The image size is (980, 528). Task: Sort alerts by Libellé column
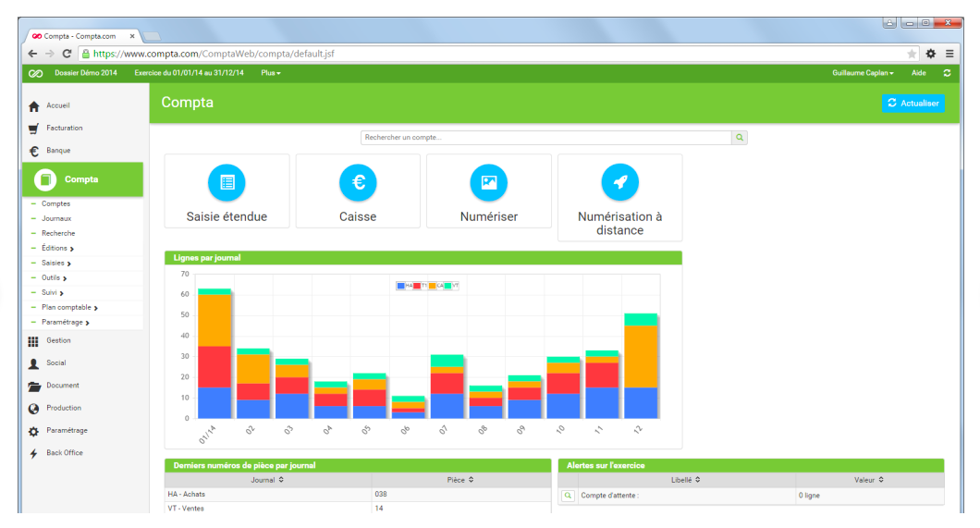click(686, 480)
